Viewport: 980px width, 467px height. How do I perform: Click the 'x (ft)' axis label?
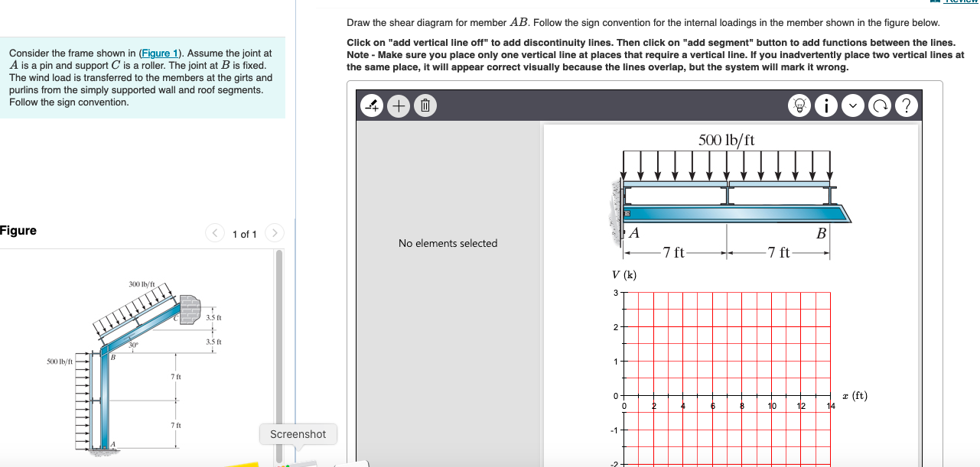click(x=855, y=395)
